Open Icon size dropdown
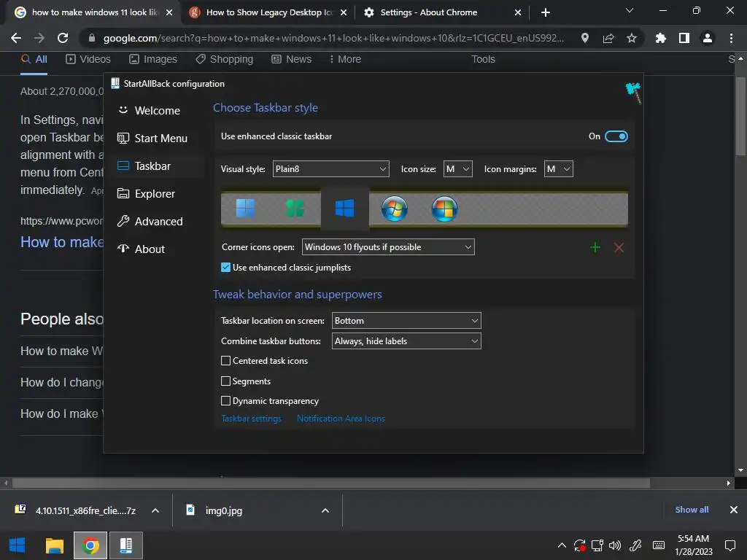 [458, 169]
